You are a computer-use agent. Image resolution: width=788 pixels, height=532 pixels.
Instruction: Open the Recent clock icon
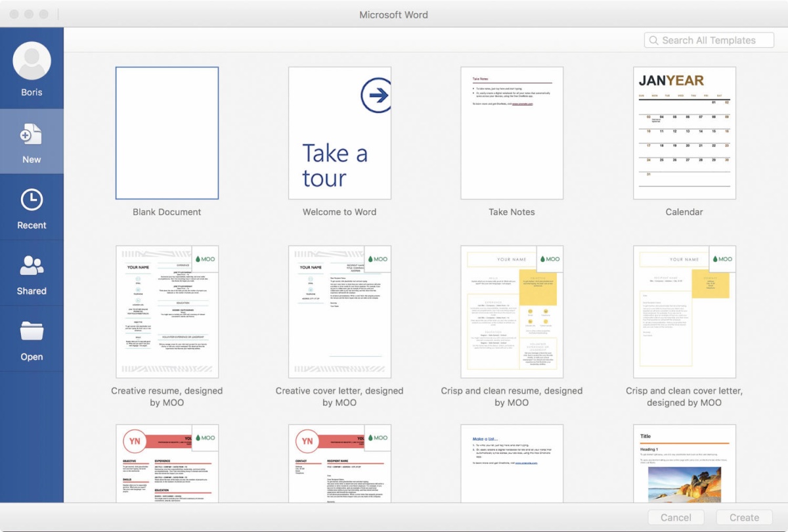[32, 200]
